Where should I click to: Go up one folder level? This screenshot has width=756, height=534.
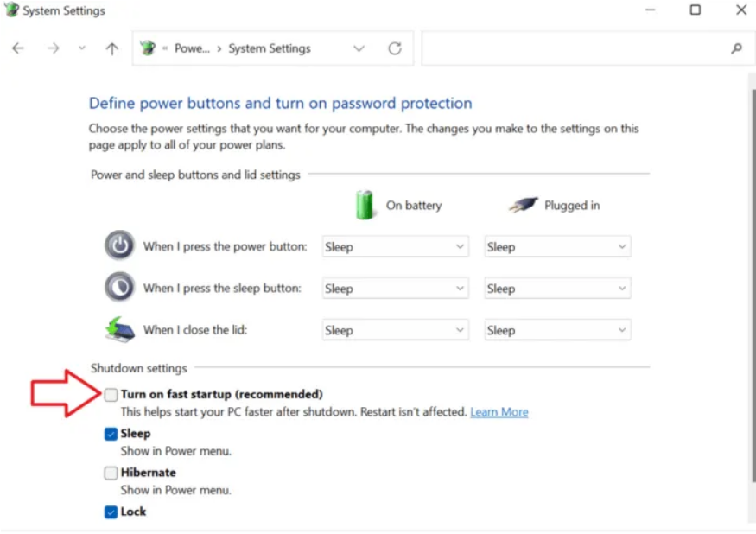click(x=111, y=48)
